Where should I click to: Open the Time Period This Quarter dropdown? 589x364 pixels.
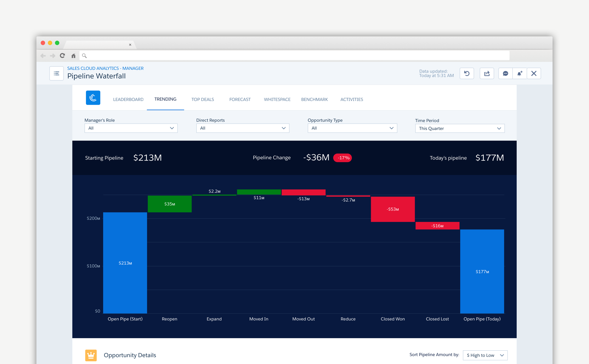coord(460,128)
